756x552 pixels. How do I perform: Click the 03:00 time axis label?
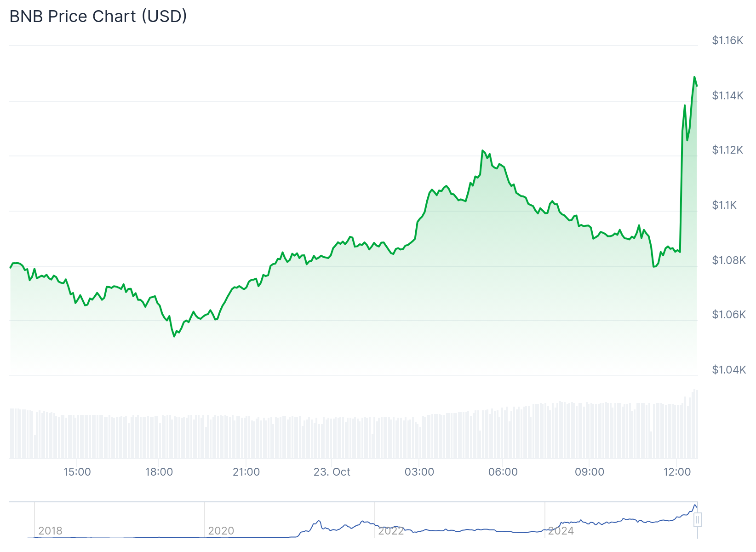pyautogui.click(x=419, y=472)
